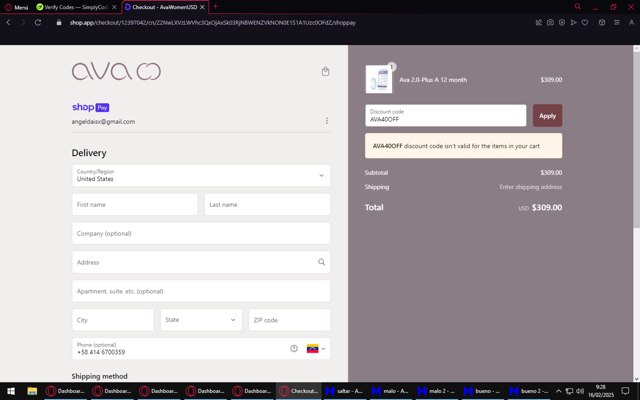Open the player icon in address bar

point(562,22)
